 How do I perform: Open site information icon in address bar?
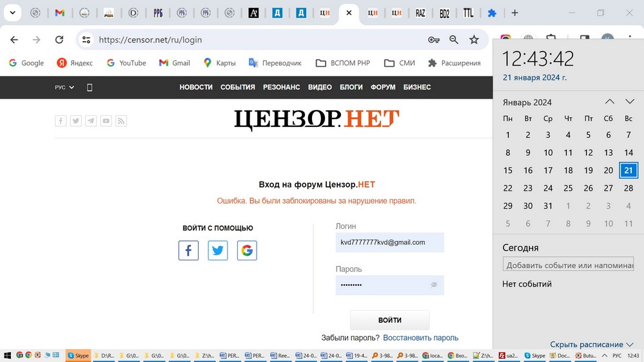click(x=86, y=40)
